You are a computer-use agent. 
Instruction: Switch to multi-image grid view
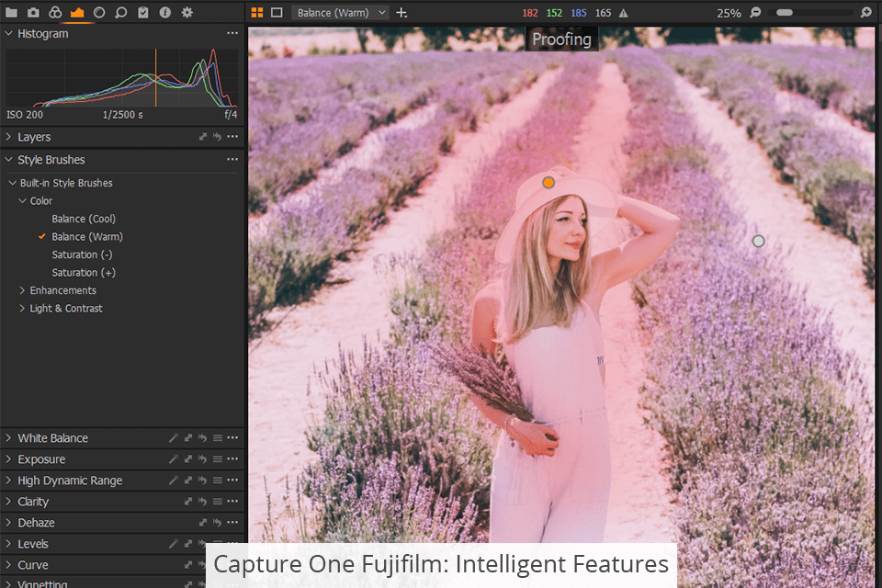click(x=257, y=13)
